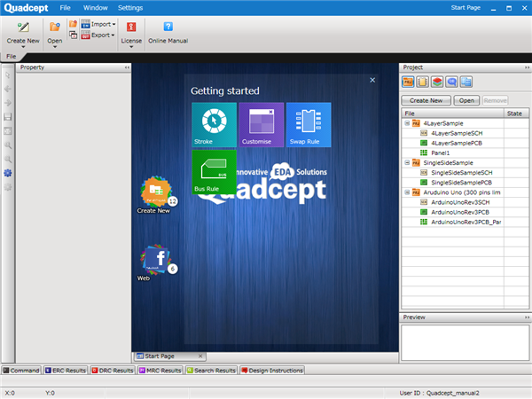This screenshot has width=532, height=399.
Task: Switch to the Design Instructions tab
Action: coord(272,370)
